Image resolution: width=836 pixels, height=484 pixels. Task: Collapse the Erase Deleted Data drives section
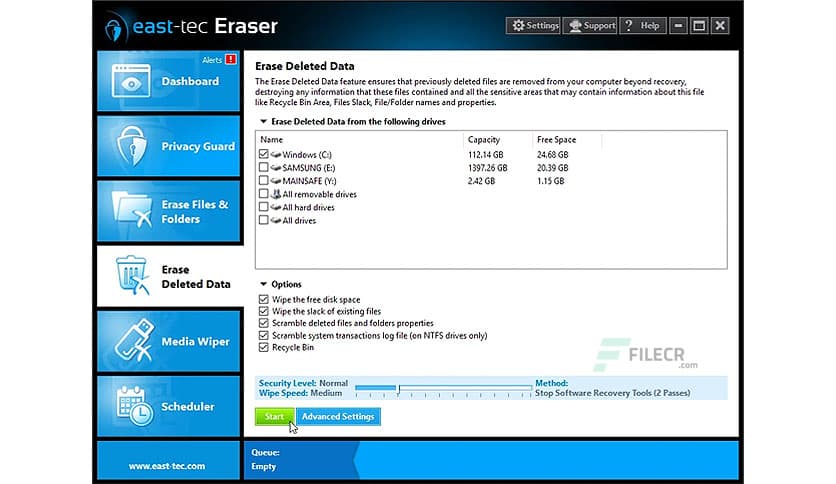click(x=263, y=122)
